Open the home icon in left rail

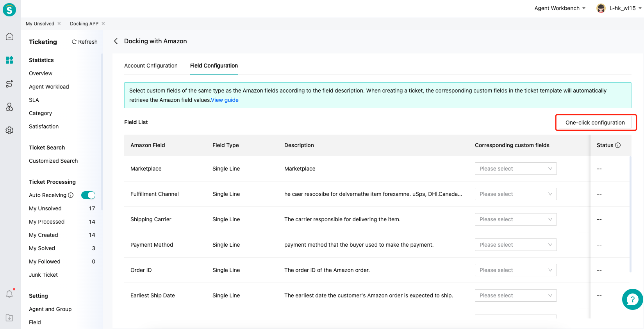pyautogui.click(x=9, y=37)
